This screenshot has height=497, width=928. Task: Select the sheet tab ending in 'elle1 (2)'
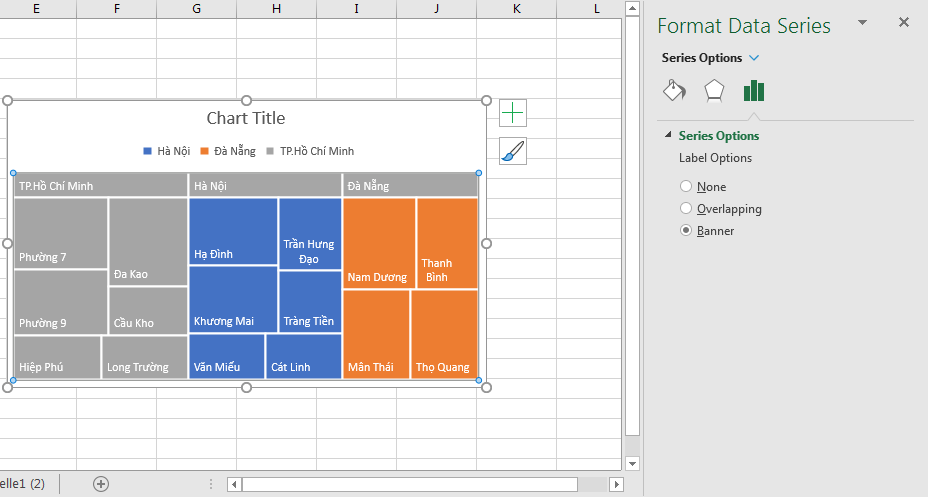pyautogui.click(x=22, y=484)
